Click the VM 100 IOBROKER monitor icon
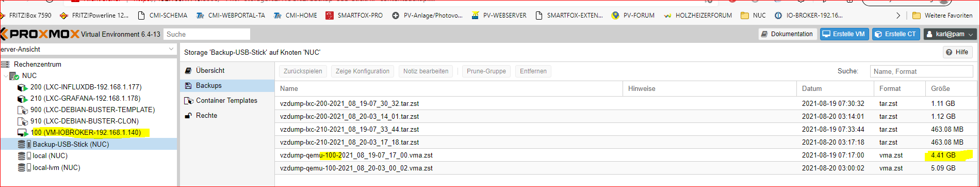 (x=22, y=133)
